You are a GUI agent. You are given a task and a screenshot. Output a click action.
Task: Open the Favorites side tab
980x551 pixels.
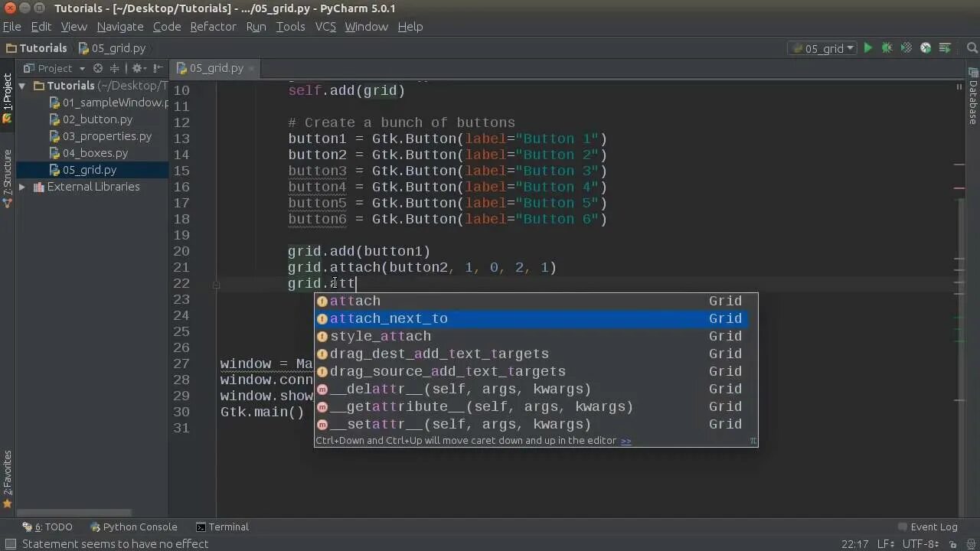7,479
